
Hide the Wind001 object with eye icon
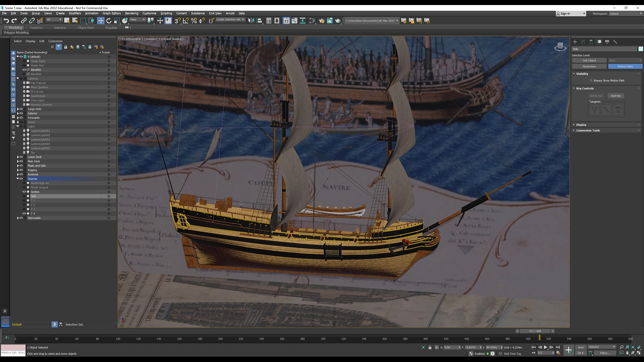pos(24,70)
